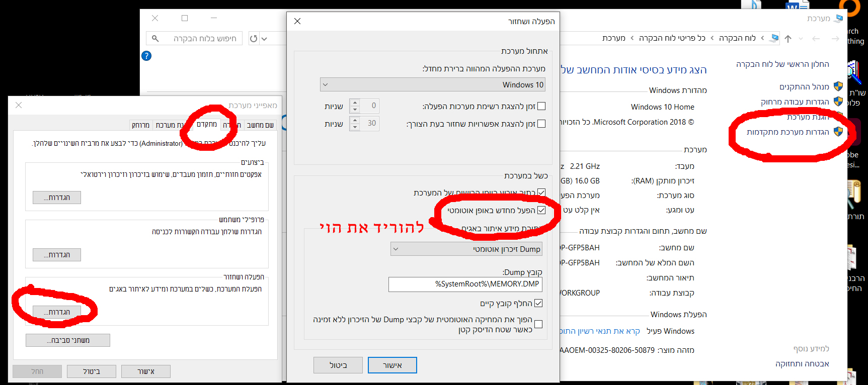
Task: Switch to the מרחוק tab
Action: pos(140,125)
